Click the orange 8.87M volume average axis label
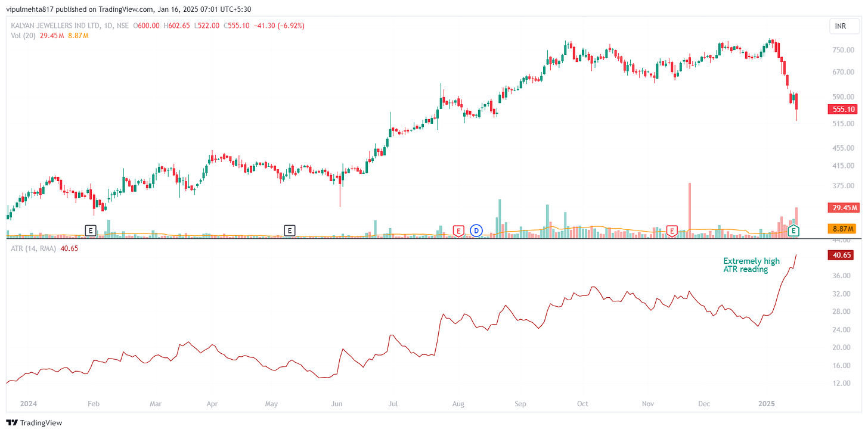868x433 pixels. tap(842, 228)
